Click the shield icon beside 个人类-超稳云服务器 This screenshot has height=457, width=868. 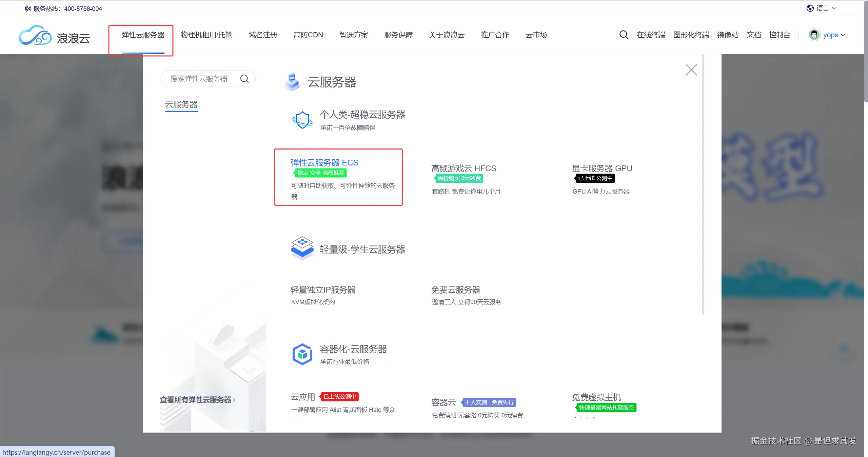click(302, 120)
